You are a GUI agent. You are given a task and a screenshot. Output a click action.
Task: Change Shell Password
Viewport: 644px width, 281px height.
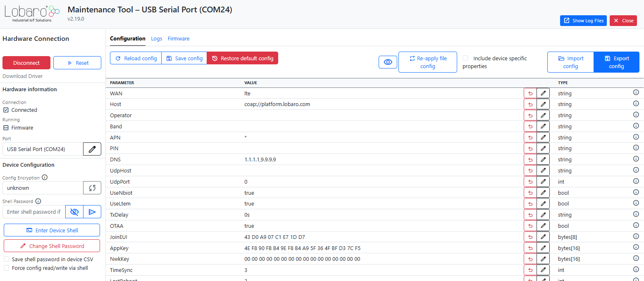[x=52, y=246]
